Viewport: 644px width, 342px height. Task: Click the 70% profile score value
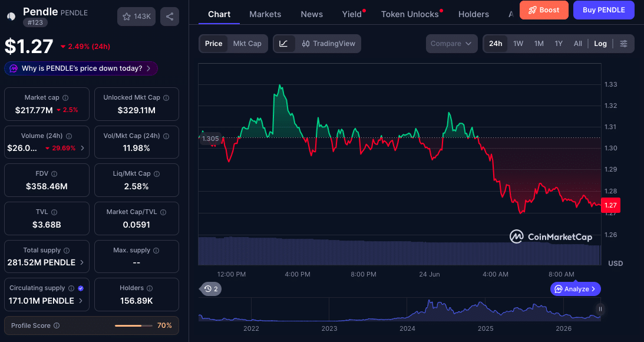pos(164,325)
